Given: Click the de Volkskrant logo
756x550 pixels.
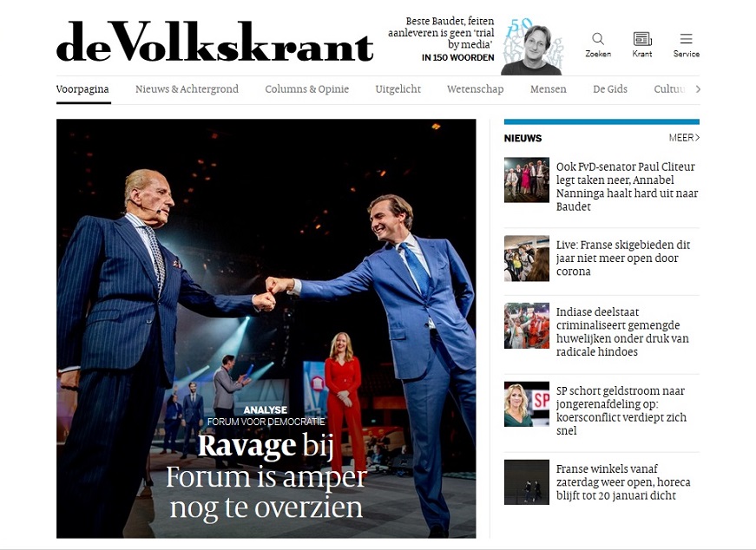Looking at the screenshot, I should tap(214, 42).
